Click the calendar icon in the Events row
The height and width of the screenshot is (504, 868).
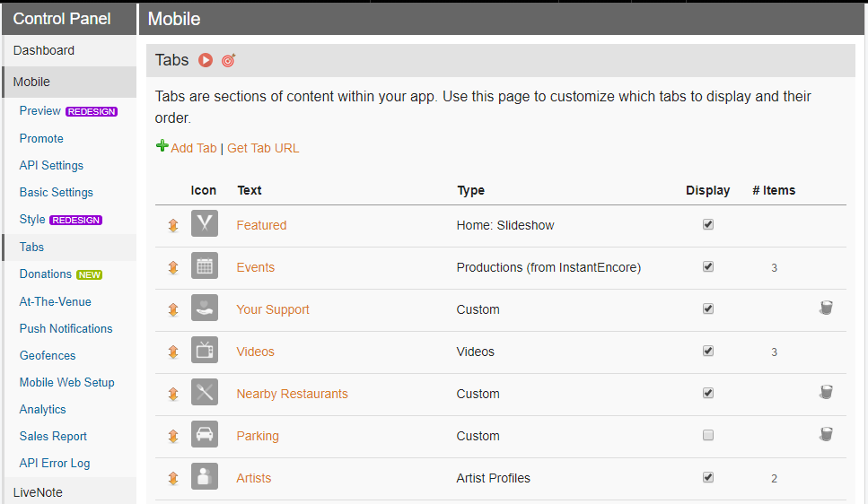(205, 265)
